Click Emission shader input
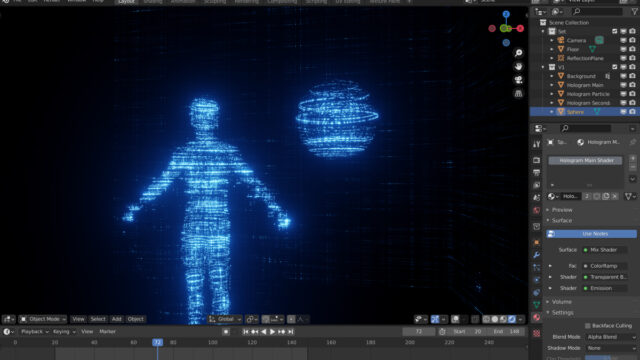 click(x=604, y=288)
